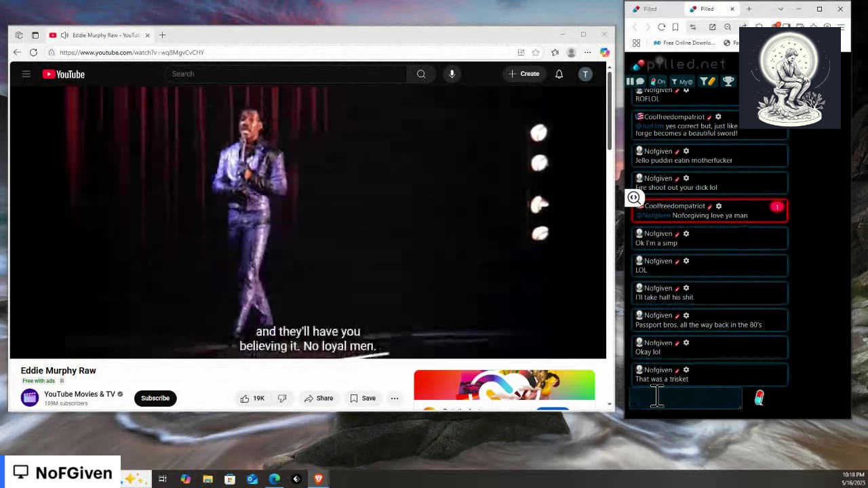Open the Create menu on YouTube

524,74
